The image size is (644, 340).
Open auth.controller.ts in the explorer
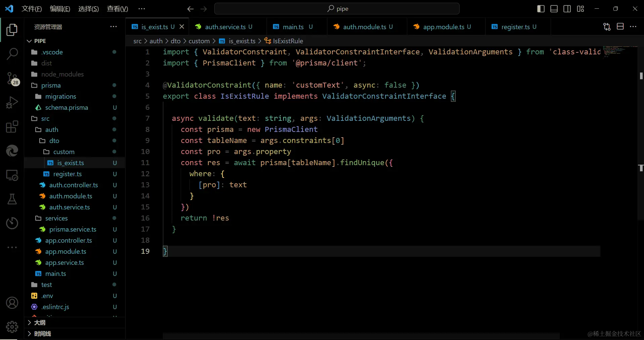(75, 185)
